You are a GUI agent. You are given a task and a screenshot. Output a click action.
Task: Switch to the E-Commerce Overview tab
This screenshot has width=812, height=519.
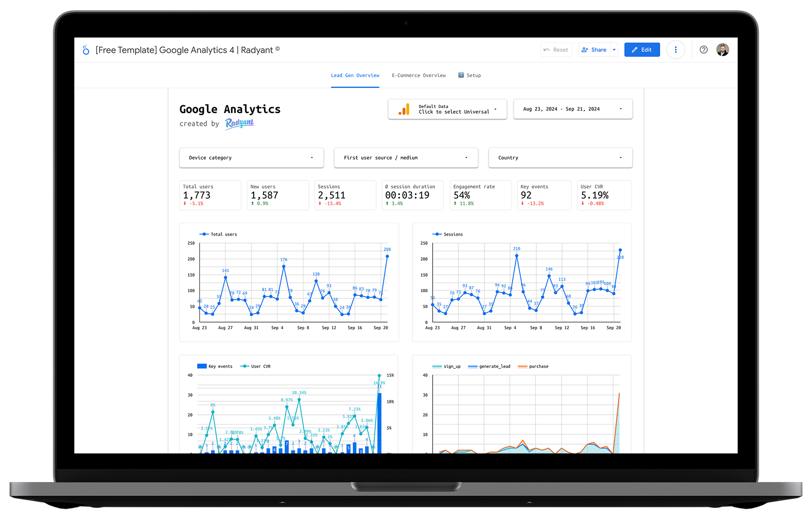point(419,75)
